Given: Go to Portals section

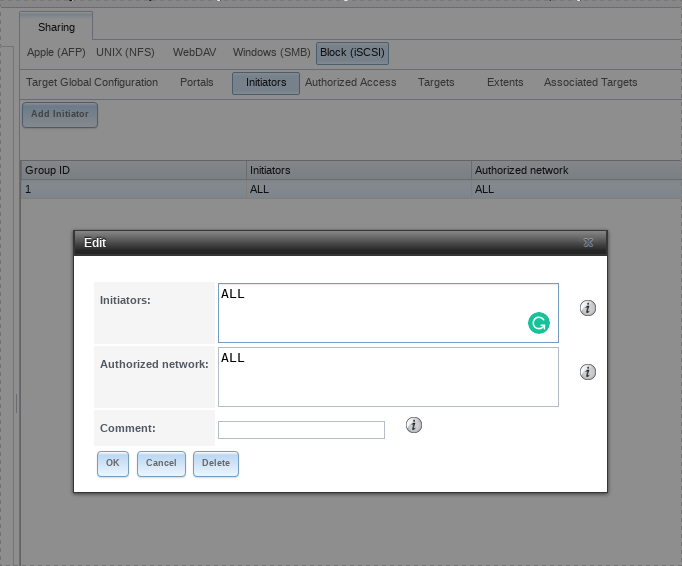Looking at the screenshot, I should (197, 82).
